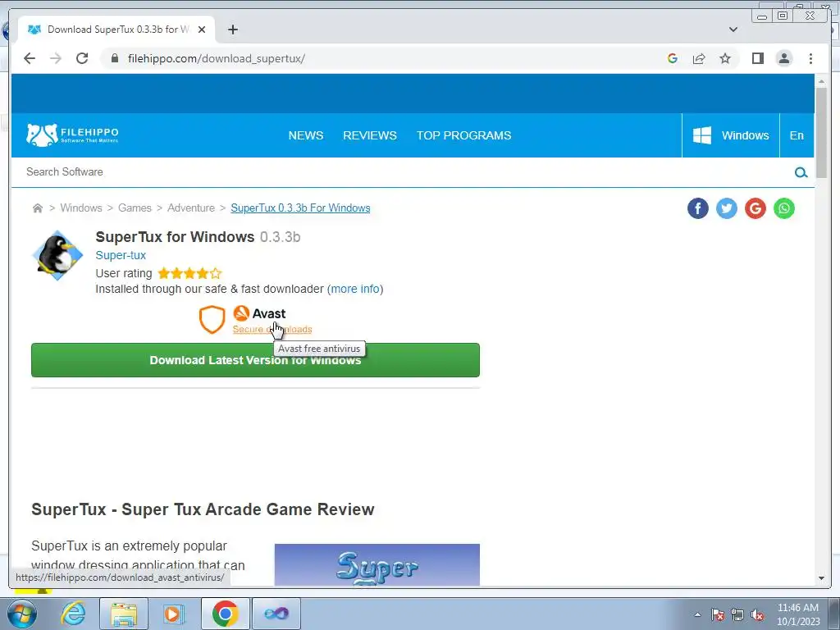840x630 pixels.
Task: Click the forward navigation arrow
Action: 56,58
